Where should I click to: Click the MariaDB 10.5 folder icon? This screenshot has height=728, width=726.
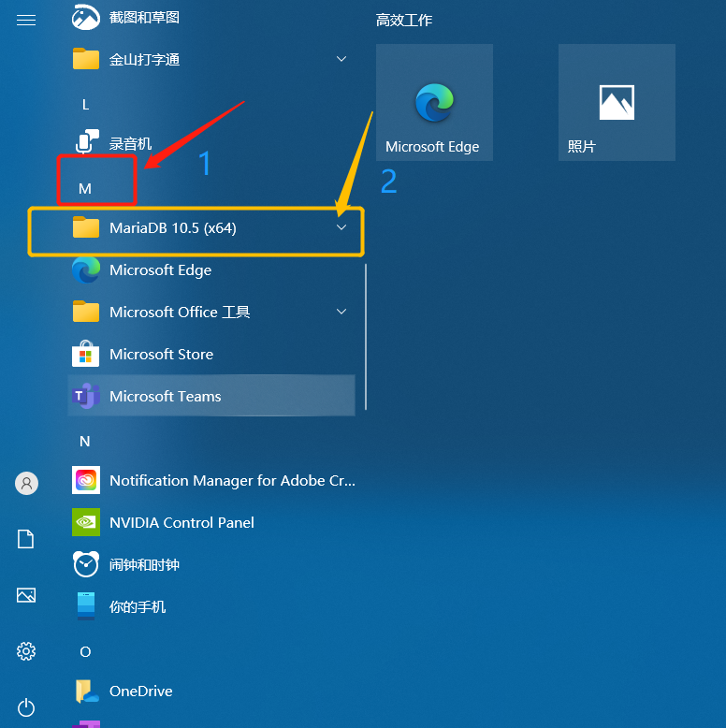pos(86,227)
